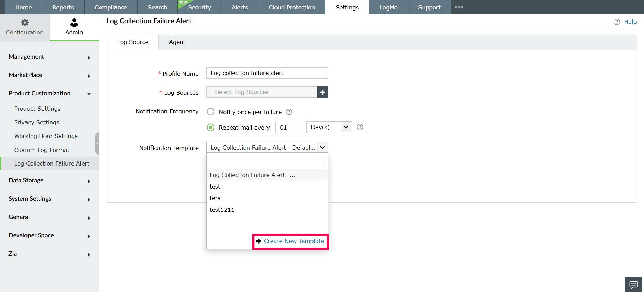Switch to the Log Source tab
644x292 pixels.
[133, 42]
